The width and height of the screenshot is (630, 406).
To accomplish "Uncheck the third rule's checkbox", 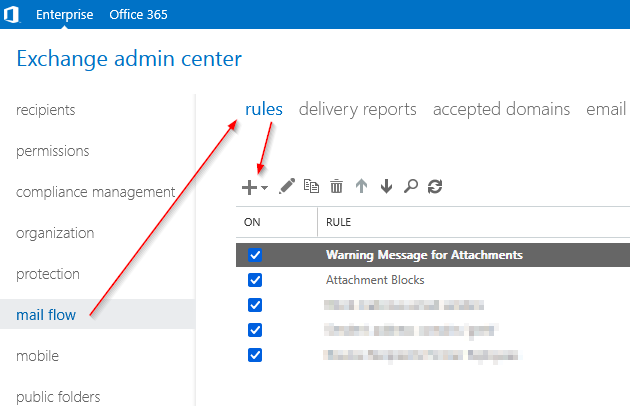I will (255, 305).
